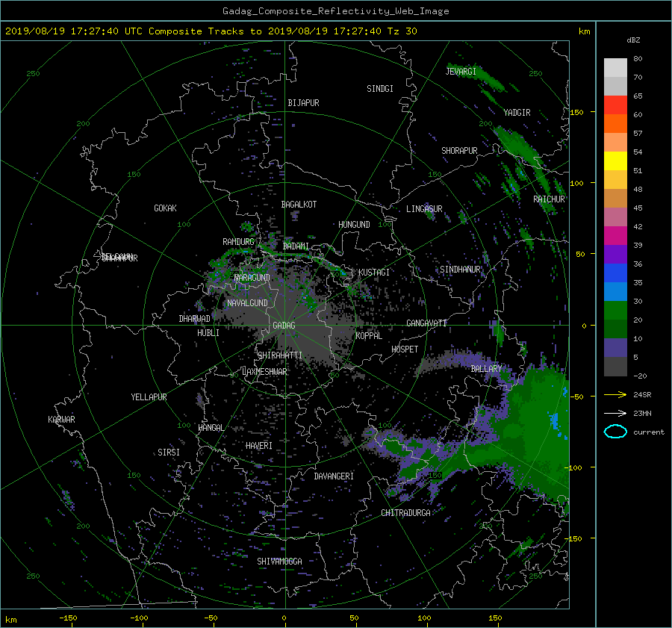Click the DAVANGERI city label
Viewport: 672px width, 628px height.
click(334, 476)
